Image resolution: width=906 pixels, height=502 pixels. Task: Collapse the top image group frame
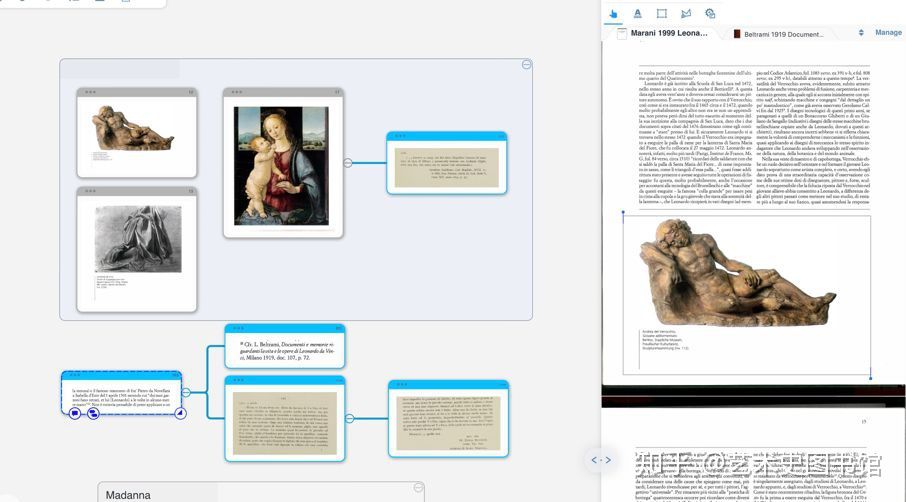tap(526, 65)
